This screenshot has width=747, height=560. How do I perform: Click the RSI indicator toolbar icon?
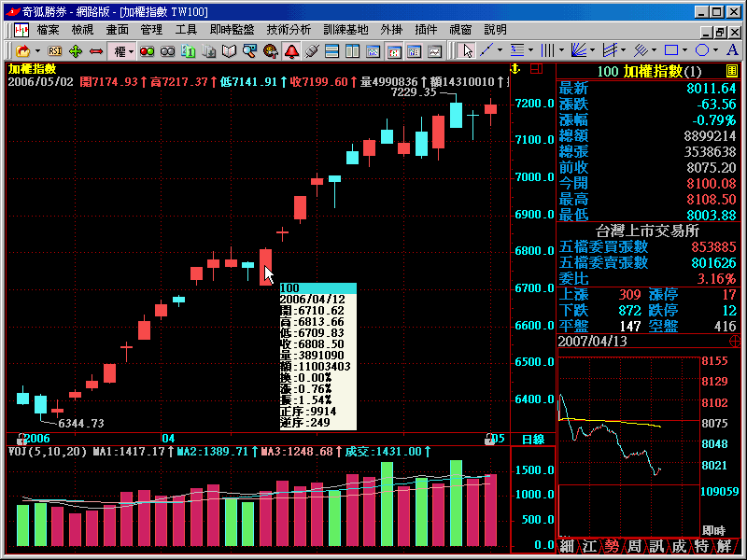54,51
